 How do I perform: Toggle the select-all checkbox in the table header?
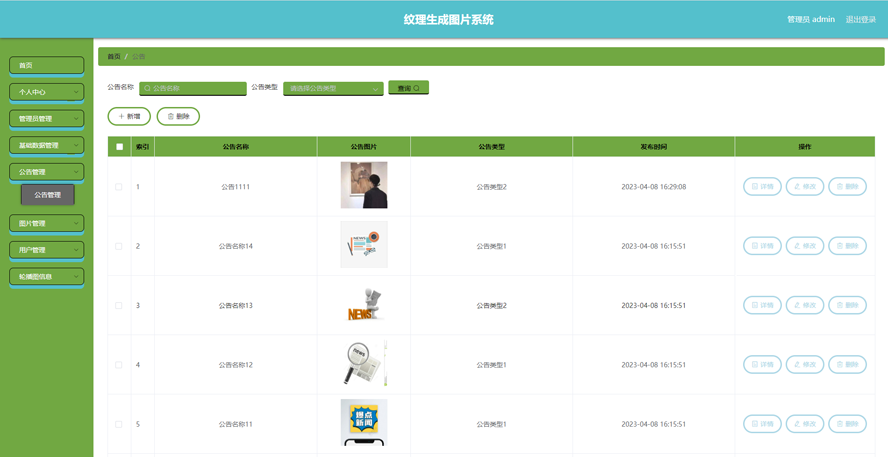(x=119, y=147)
